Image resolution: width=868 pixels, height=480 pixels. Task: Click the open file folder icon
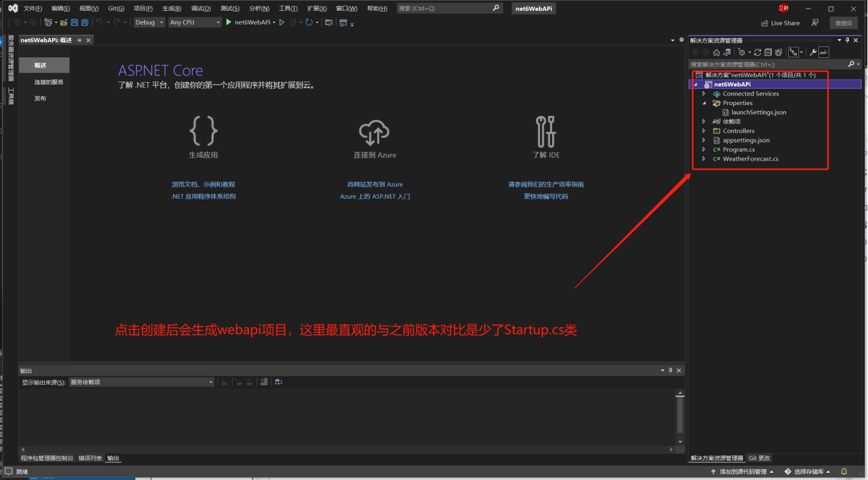(63, 22)
